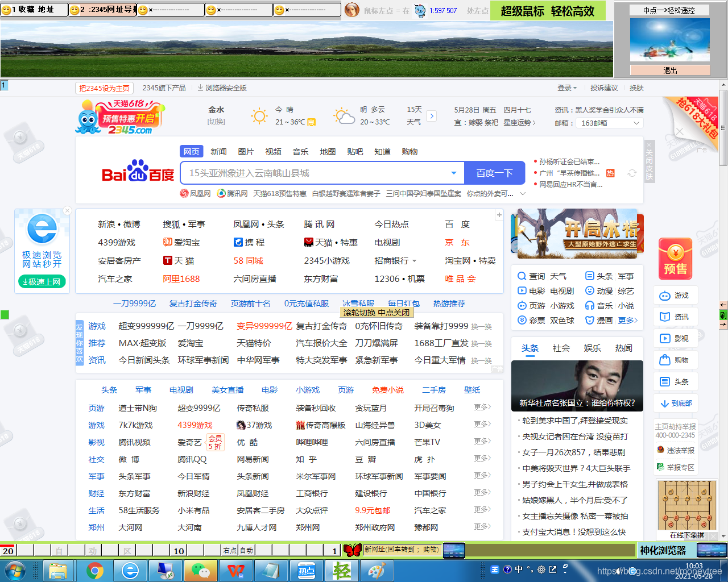Select the 收藏 地址 tab at top
Viewport: 728px width, 582px height.
[34, 10]
